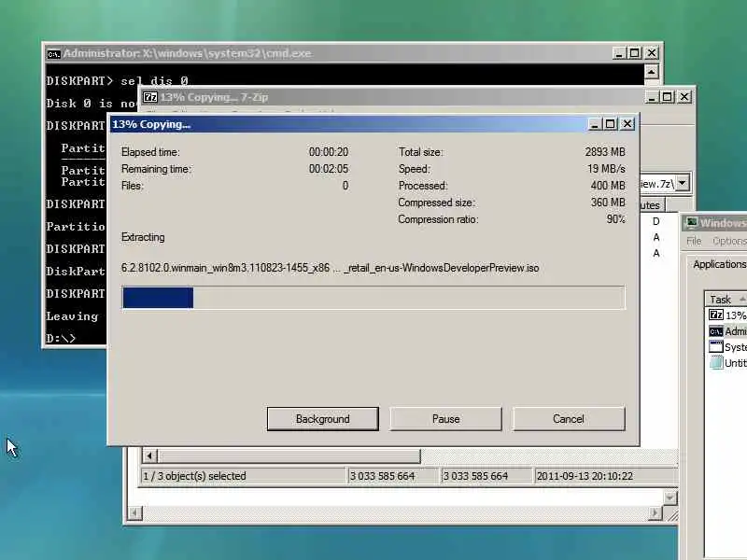Maximize the cmd.exe Administrator window
747x560 pixels.
635,53
